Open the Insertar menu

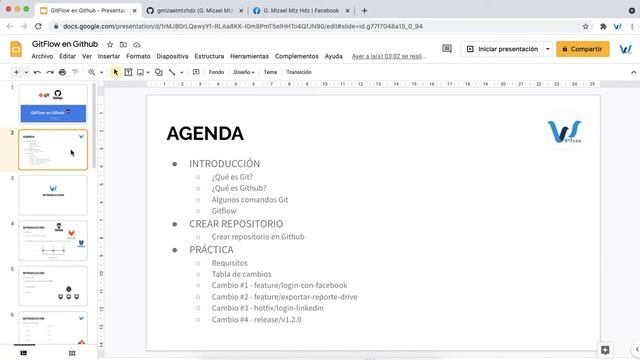tap(109, 56)
